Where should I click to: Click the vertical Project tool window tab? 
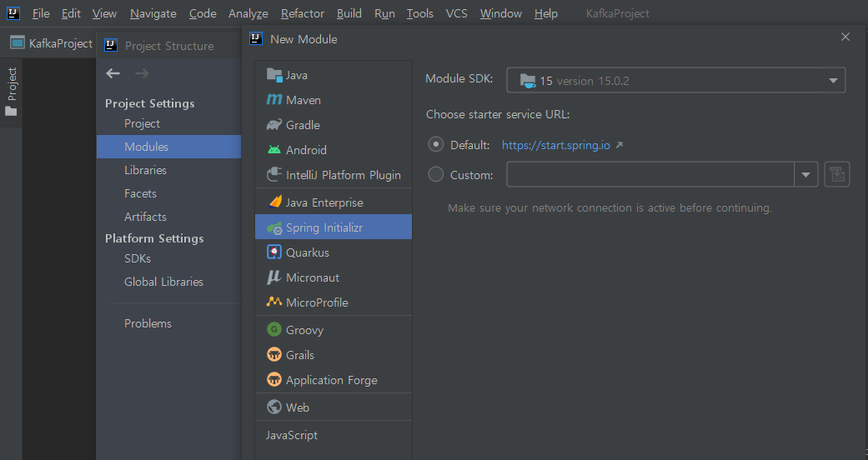(x=11, y=92)
